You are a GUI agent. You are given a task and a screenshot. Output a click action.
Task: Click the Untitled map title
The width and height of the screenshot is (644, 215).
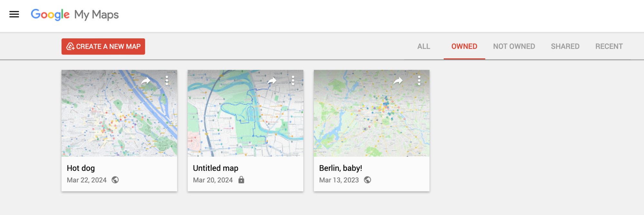[x=216, y=168]
